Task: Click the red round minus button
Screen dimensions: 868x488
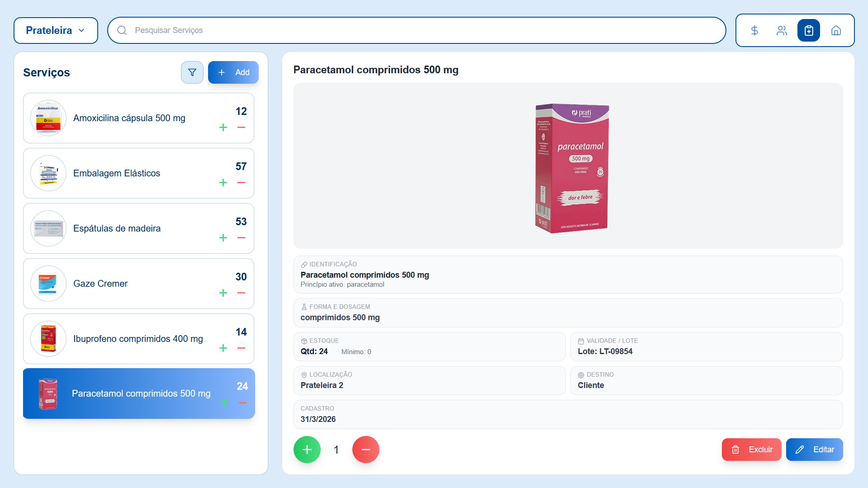Action: pyautogui.click(x=366, y=450)
